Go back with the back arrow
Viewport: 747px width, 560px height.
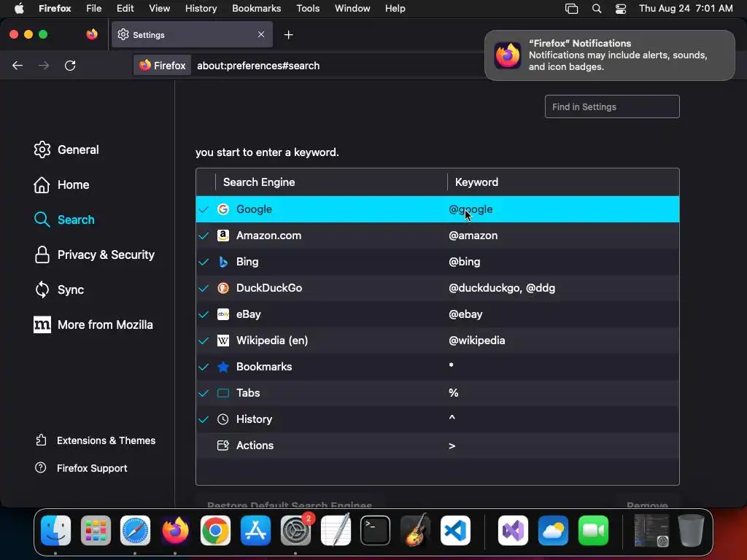click(x=18, y=66)
